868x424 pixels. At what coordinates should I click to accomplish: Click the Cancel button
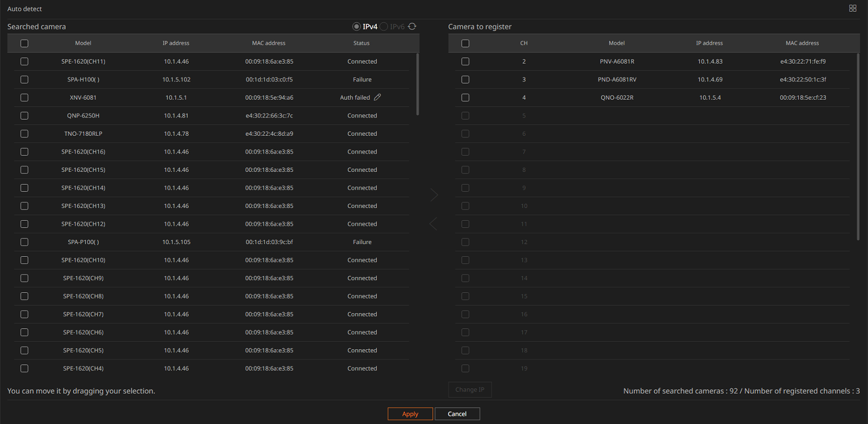pyautogui.click(x=457, y=414)
